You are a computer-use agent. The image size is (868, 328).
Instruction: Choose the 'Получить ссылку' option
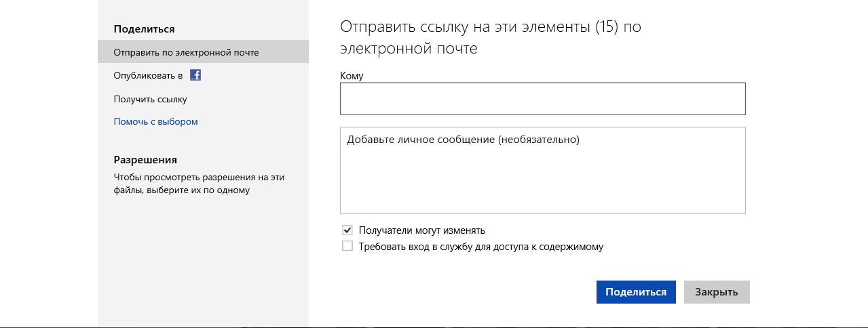click(150, 99)
